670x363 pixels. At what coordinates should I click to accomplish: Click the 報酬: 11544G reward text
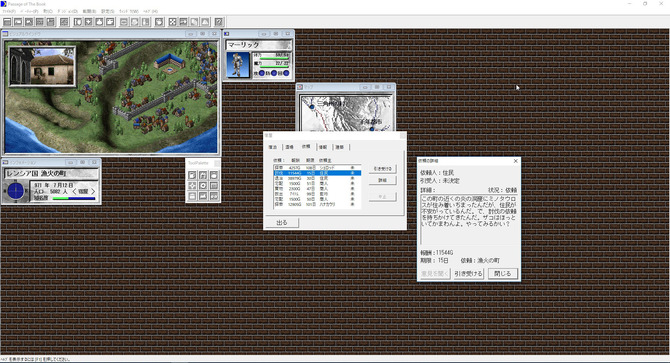point(437,253)
